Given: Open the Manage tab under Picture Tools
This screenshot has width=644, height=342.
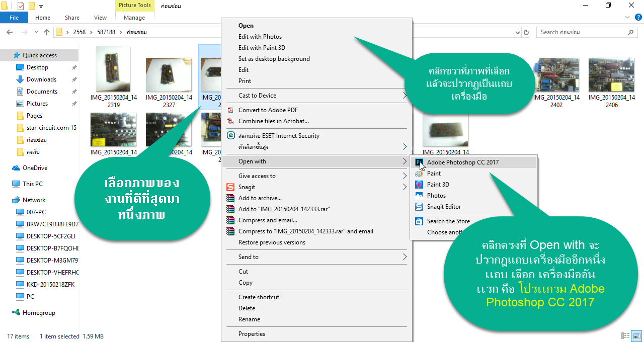Looking at the screenshot, I should click(x=134, y=18).
